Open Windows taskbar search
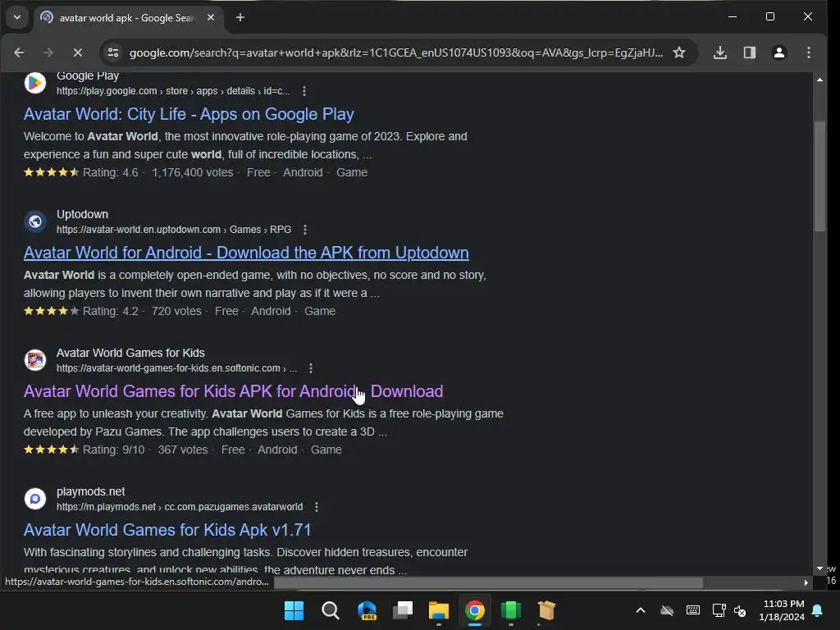Viewport: 840px width, 630px height. [330, 610]
